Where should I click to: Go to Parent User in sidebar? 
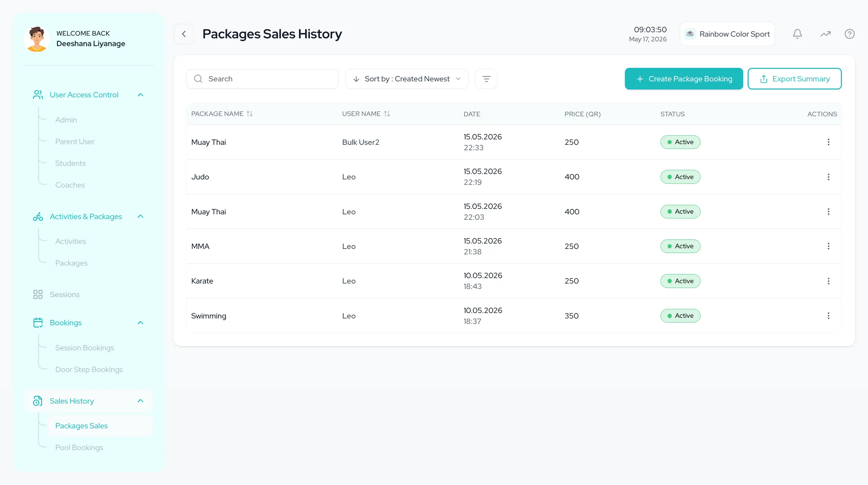click(x=75, y=141)
